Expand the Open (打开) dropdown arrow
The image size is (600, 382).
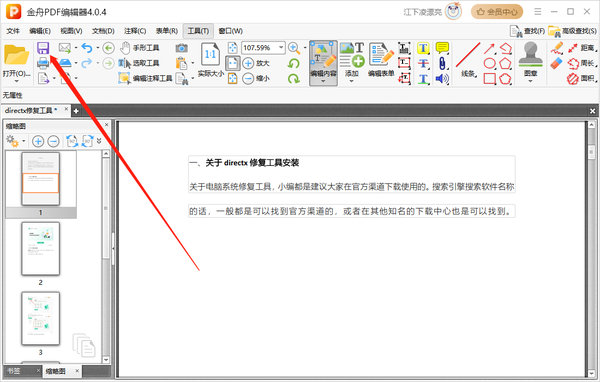pyautogui.click(x=16, y=82)
